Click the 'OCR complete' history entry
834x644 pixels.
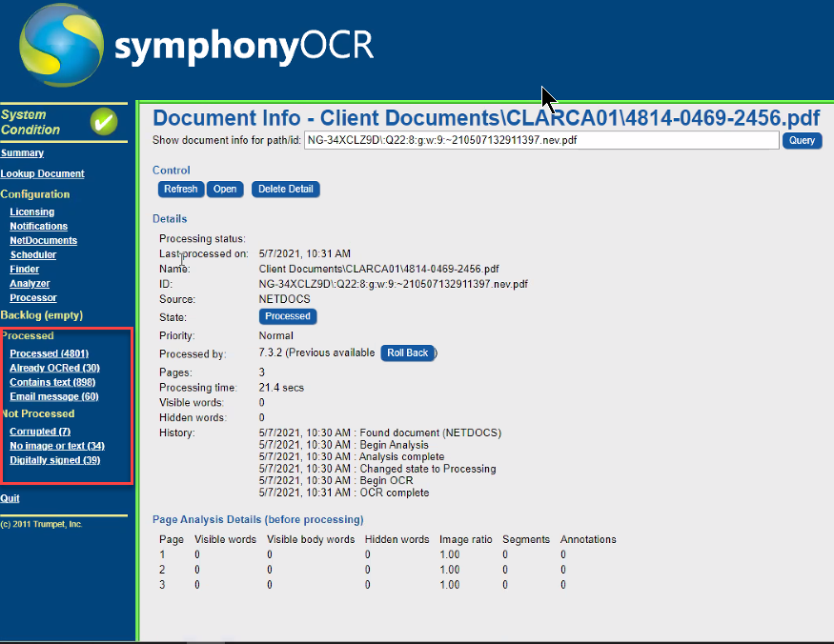pos(395,493)
